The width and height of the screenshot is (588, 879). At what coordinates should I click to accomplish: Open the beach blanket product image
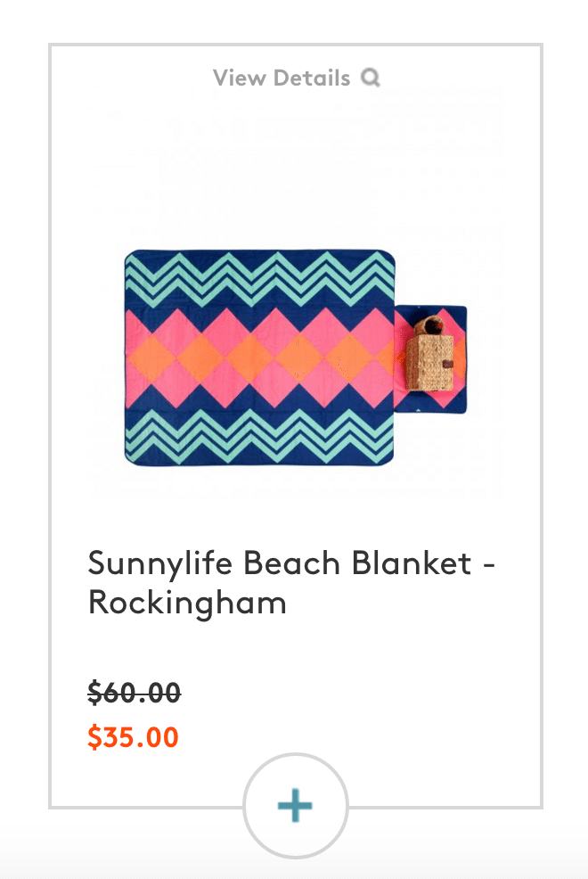[295, 357]
